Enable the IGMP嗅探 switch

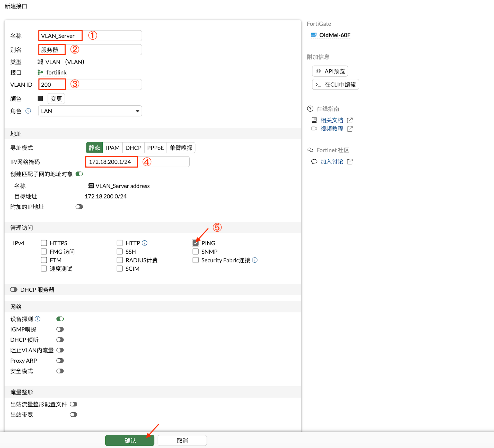(60, 329)
